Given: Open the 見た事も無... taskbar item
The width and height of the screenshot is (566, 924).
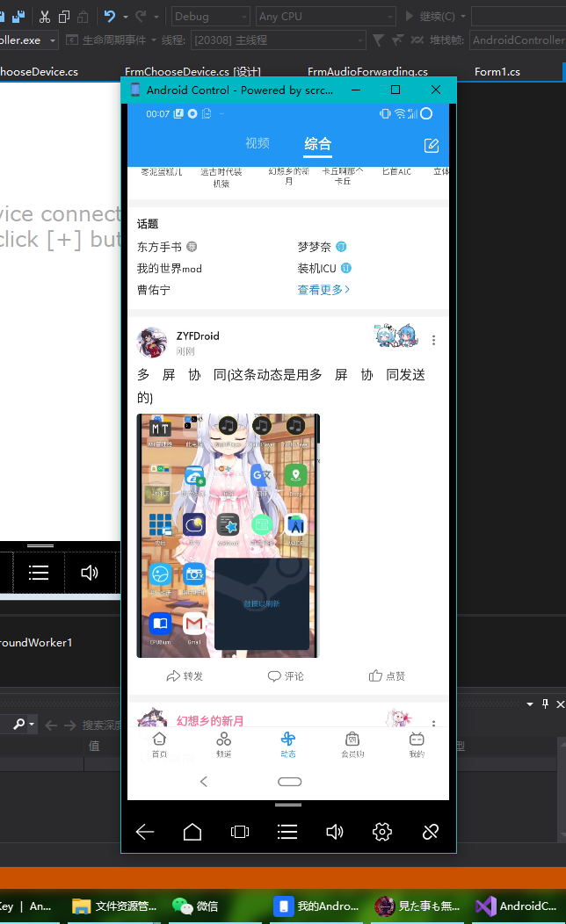Looking at the screenshot, I should coord(417,906).
